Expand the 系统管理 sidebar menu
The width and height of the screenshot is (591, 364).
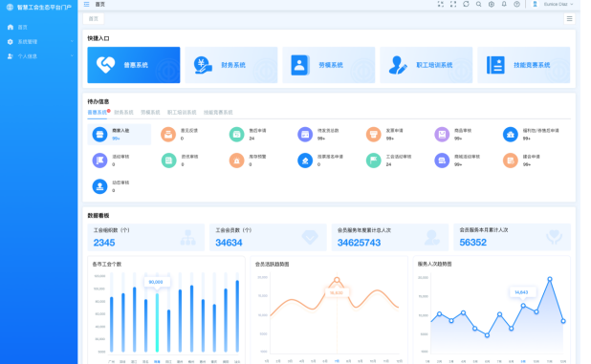39,42
